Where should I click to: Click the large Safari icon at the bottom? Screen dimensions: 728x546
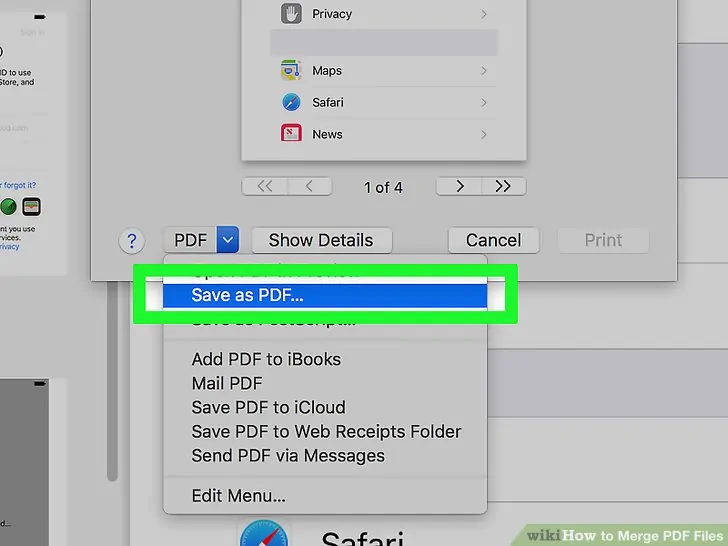tap(264, 533)
